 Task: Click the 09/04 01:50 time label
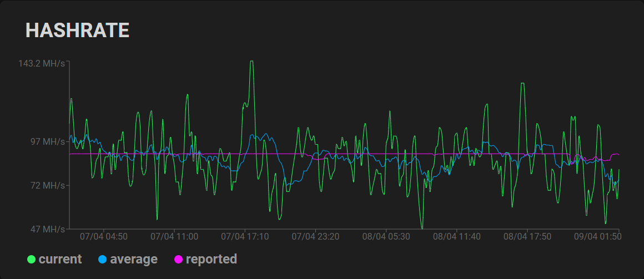(598, 237)
